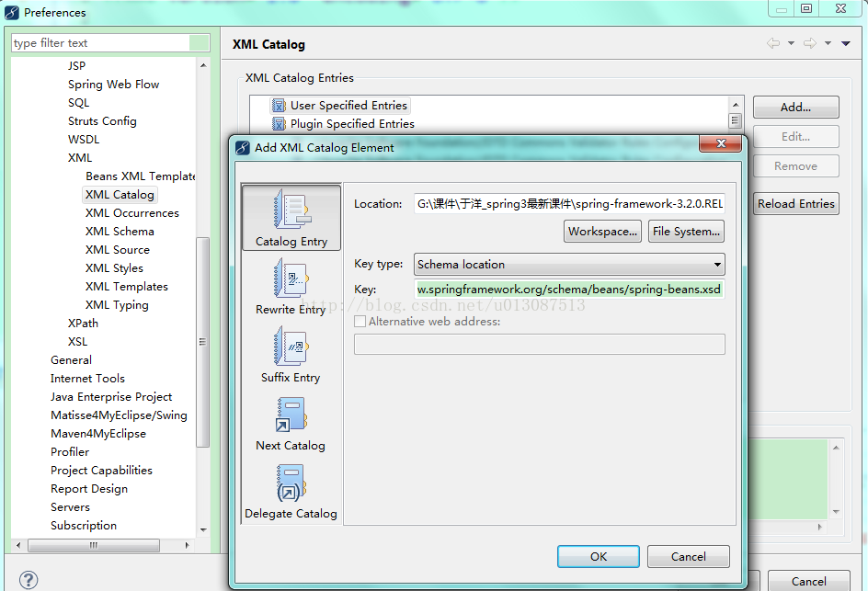Go forward with the right arrow icon
Viewport: 868px width, 591px height.
810,43
